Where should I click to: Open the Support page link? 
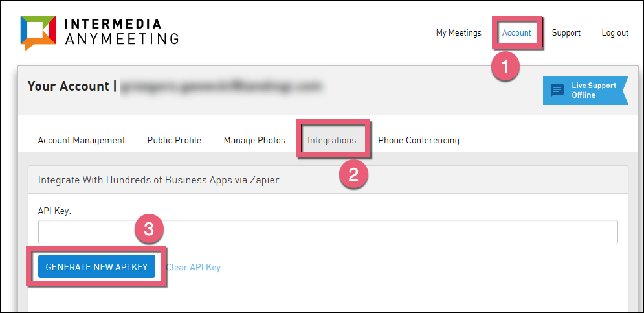click(x=566, y=33)
